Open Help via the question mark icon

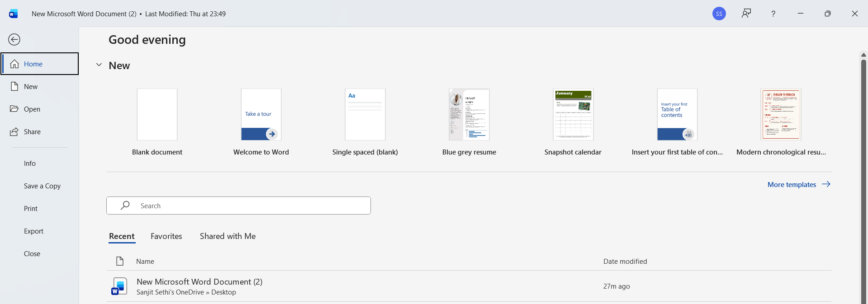click(x=773, y=14)
